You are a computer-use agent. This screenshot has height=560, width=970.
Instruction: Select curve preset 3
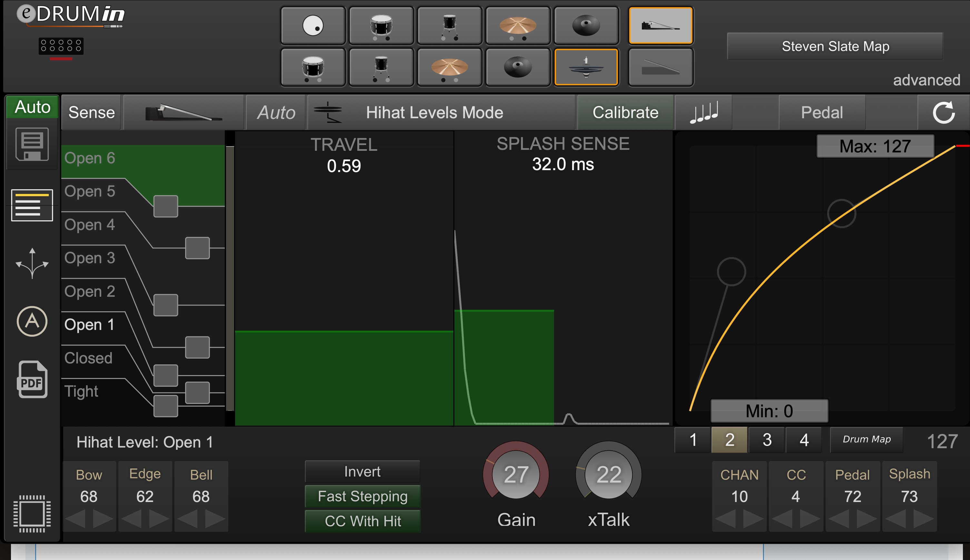coord(767,439)
